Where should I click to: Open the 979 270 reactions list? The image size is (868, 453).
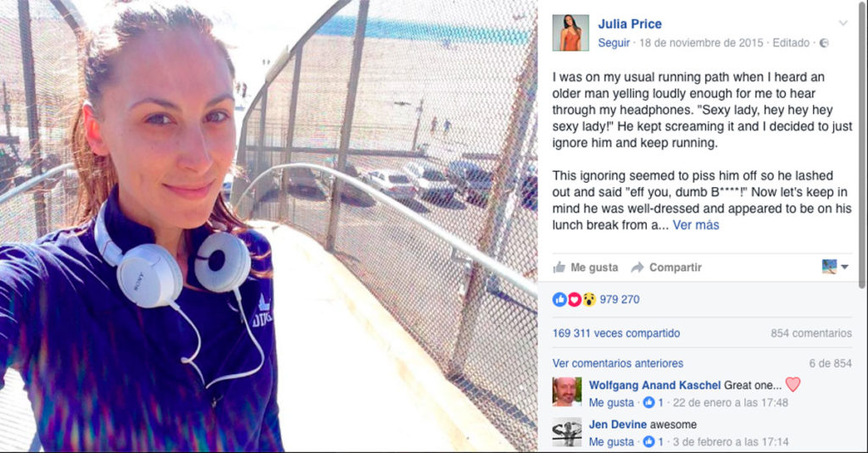click(620, 299)
